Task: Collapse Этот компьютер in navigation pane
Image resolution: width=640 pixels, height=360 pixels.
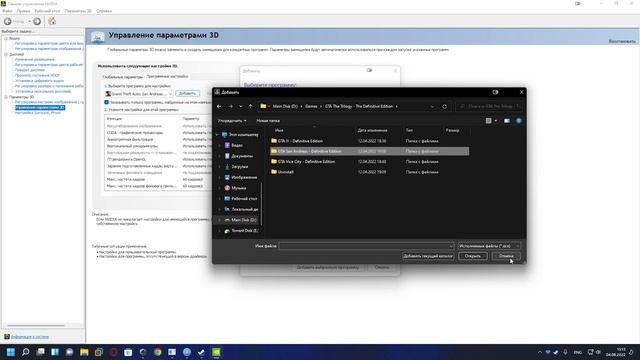Action: [217, 135]
